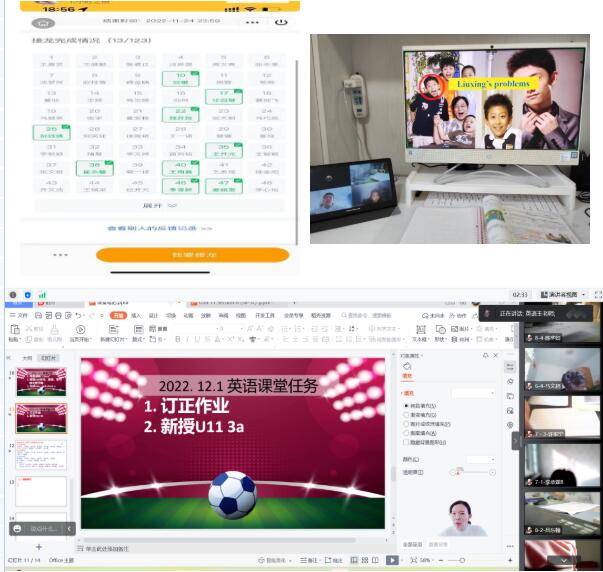The width and height of the screenshot is (603, 572).
Task: Expand the list with 展开 in phone app
Action: point(160,205)
